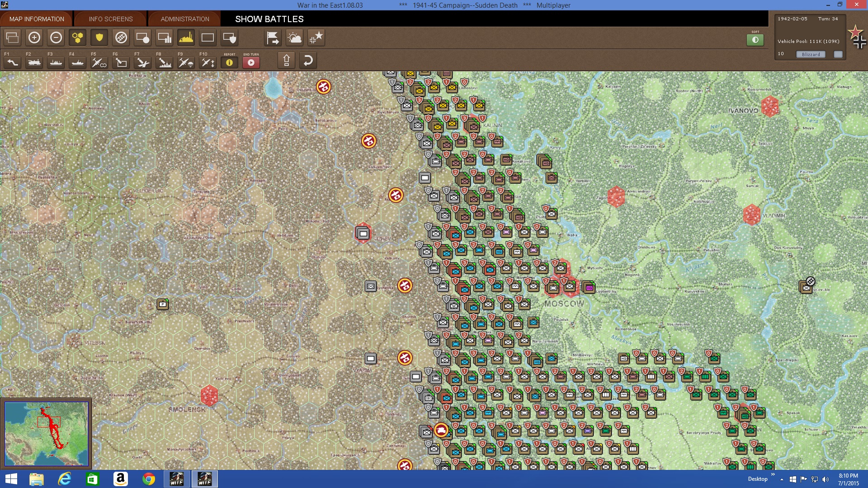Viewport: 868px width, 488px height.
Task: Click the undo curved arrow icon
Action: (308, 60)
